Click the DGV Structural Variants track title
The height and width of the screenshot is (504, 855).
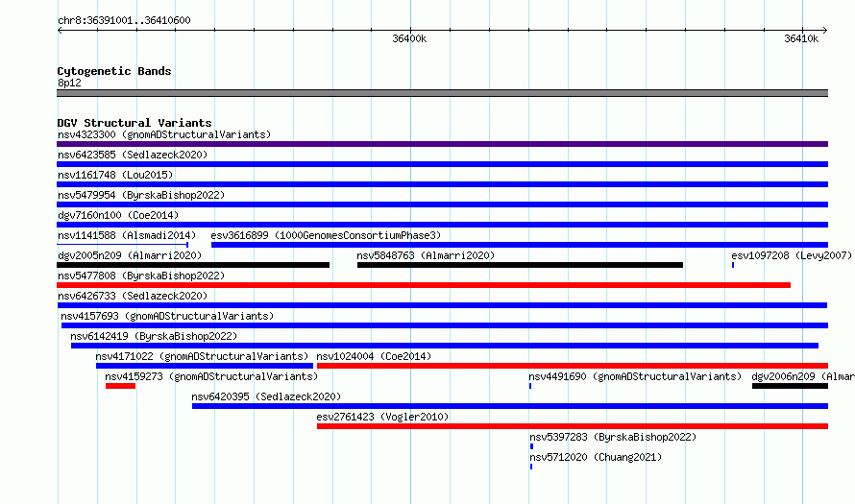(x=134, y=123)
